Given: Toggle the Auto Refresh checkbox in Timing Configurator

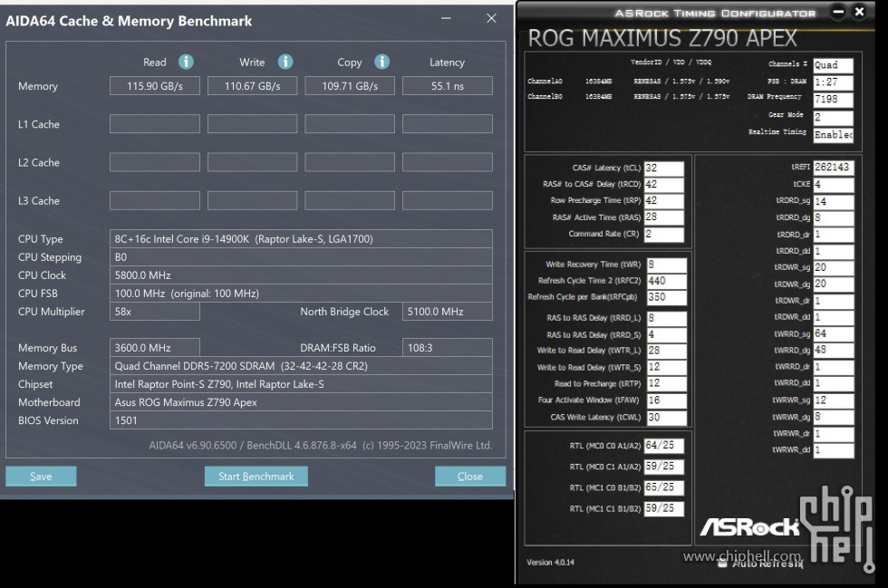Looking at the screenshot, I should [x=722, y=564].
